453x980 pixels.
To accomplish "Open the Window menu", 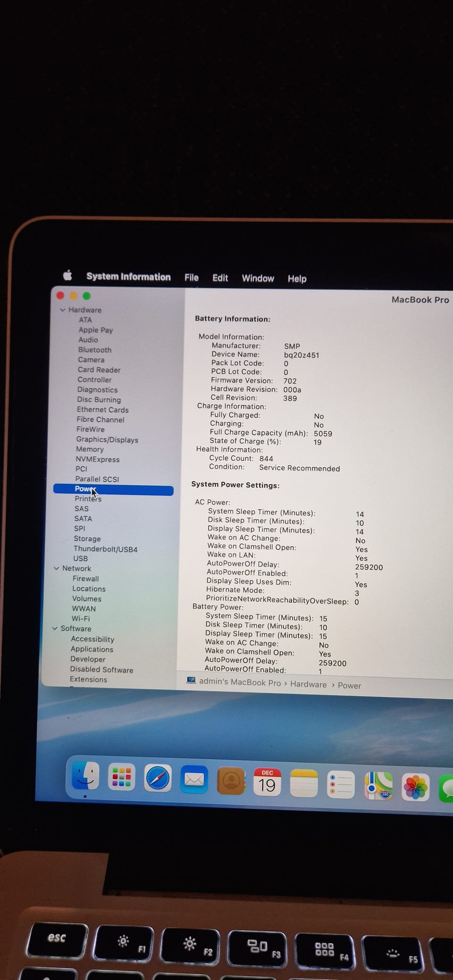I will (x=258, y=279).
